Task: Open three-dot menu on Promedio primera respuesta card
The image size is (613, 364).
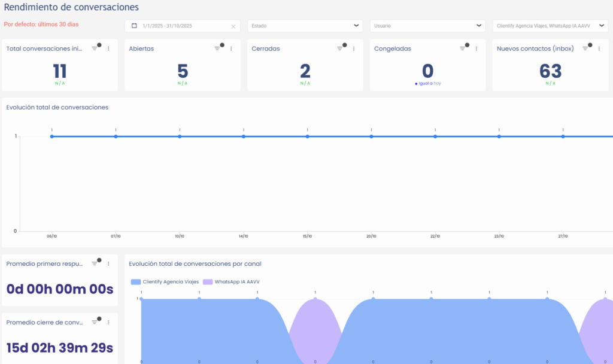Action: pos(108,263)
